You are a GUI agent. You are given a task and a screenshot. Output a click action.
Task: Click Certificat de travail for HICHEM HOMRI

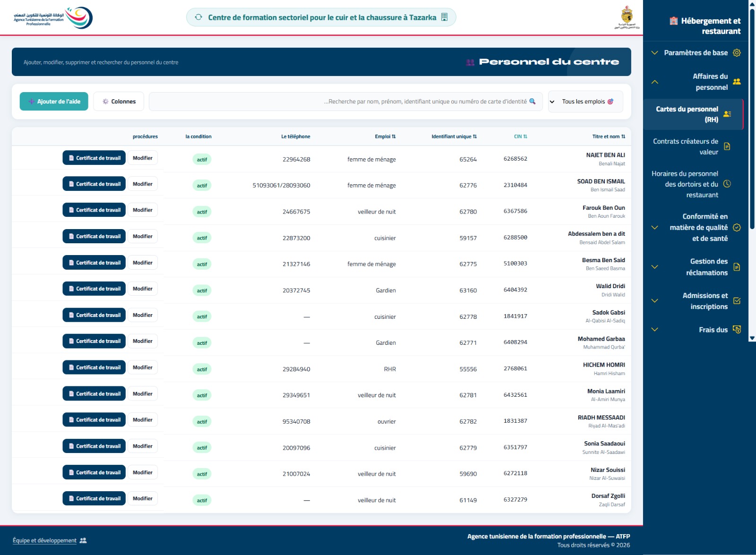[94, 367]
